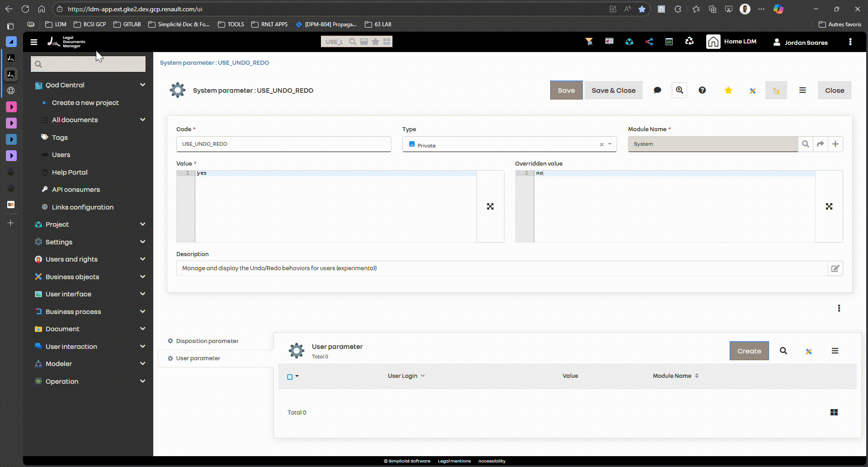Mark the system parameter as favorite with star

pos(728,90)
